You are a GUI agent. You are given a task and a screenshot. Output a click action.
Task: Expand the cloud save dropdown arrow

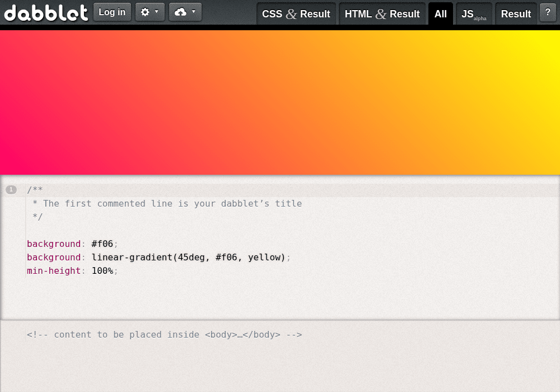pos(194,12)
